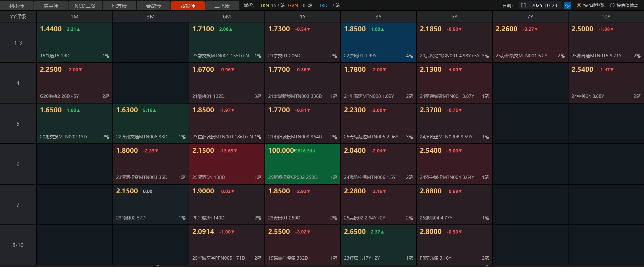Screen dimensions: 644x267
Task: Open the 25青岛海控MTN005 2.96Y cell
Action: pos(379,124)
